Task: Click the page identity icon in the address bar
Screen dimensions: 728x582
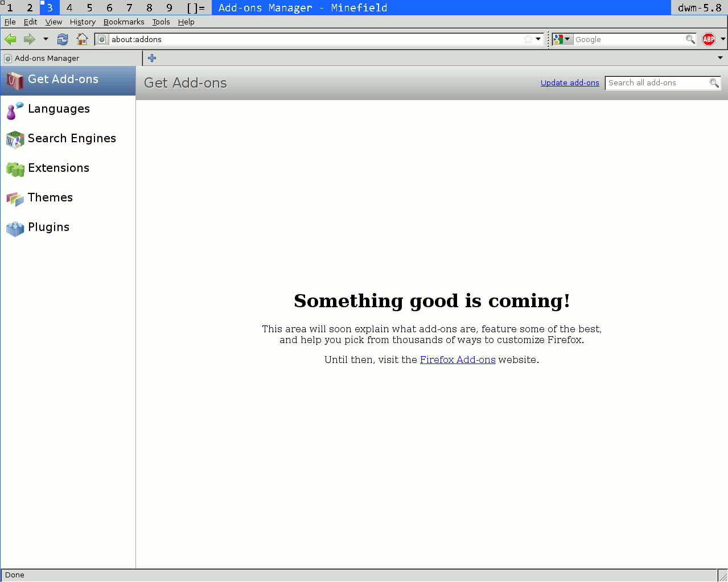Action: tap(102, 39)
